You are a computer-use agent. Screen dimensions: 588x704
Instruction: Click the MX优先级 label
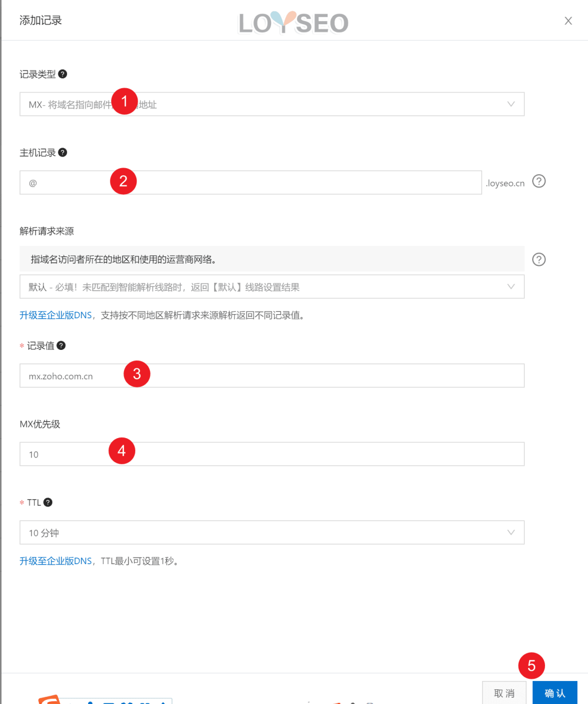click(x=40, y=424)
